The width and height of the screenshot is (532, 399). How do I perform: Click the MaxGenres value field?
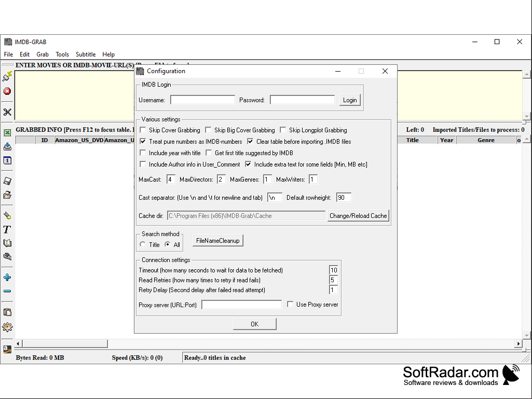tap(267, 179)
